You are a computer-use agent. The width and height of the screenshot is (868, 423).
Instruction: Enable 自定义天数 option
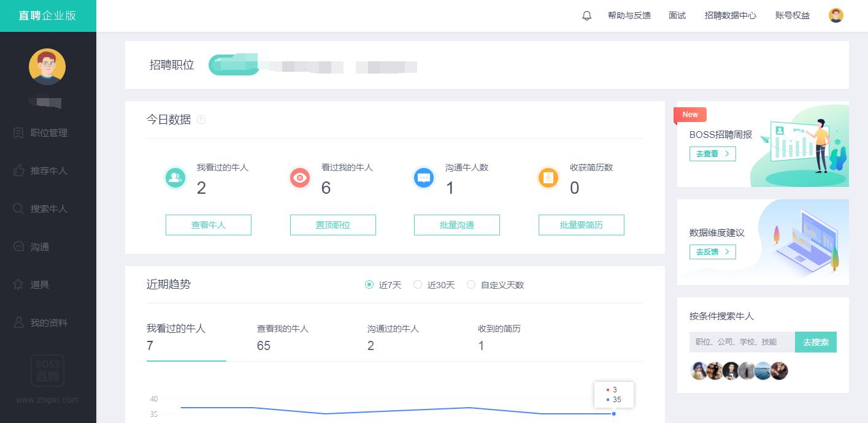tap(471, 284)
